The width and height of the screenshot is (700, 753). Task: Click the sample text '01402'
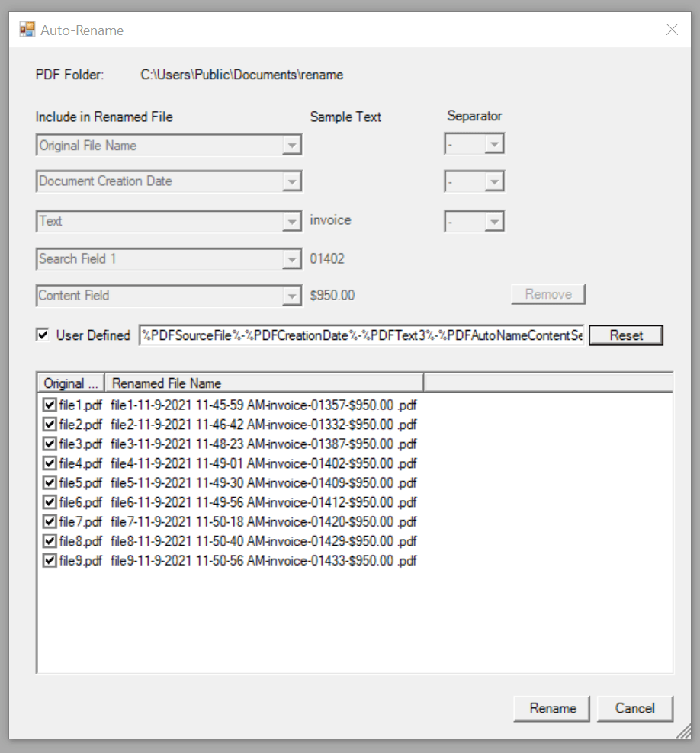coord(327,259)
